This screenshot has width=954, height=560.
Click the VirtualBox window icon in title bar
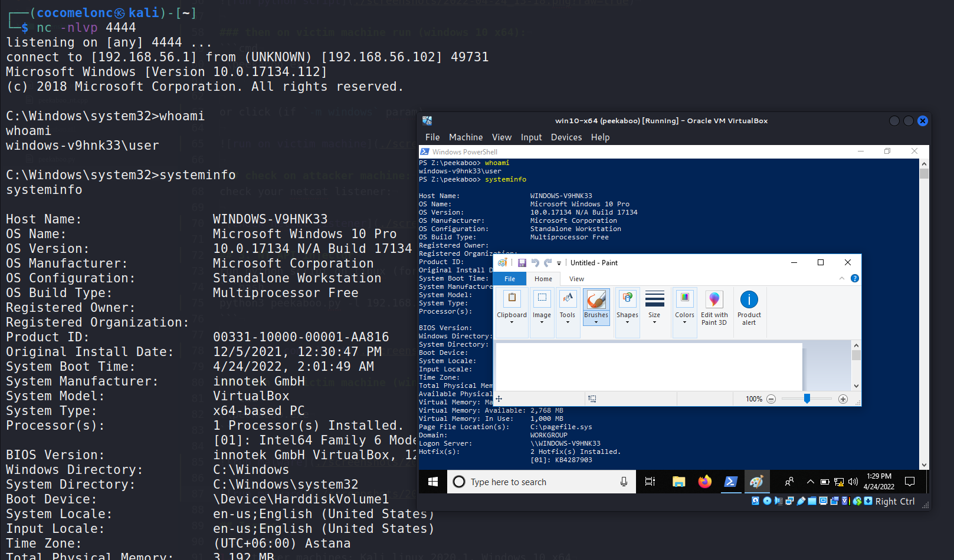tap(427, 121)
